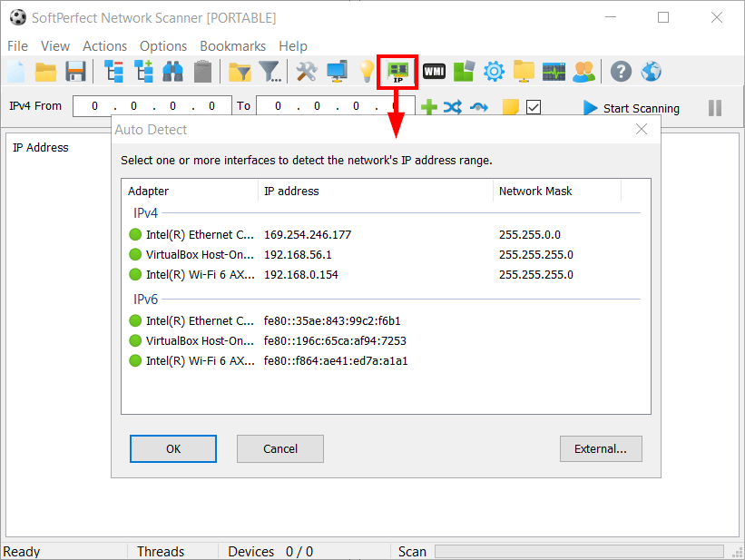Click the scan progress bar in status bar

pos(579,552)
